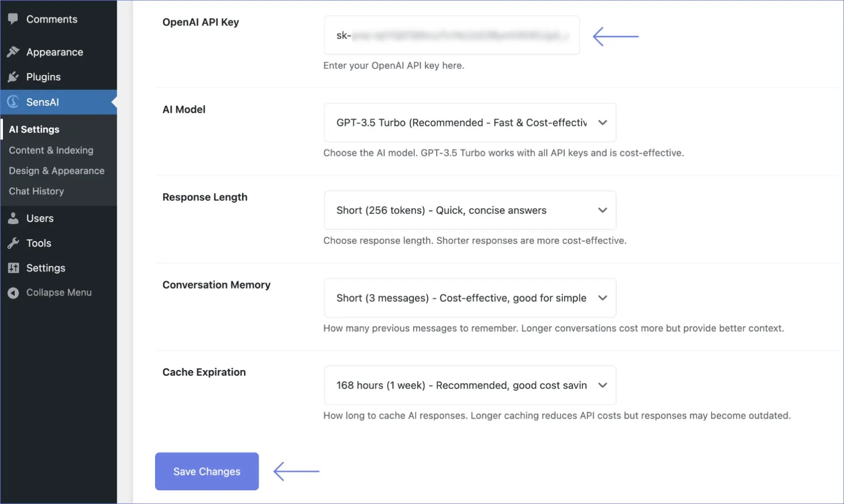Focus the OpenAI API Key field

(451, 35)
